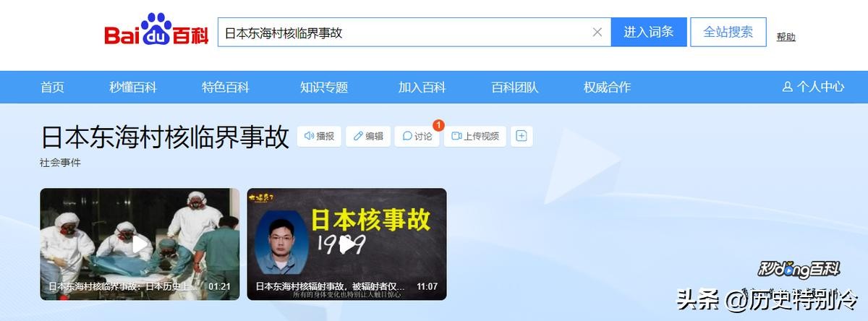This screenshot has height=321, width=868.
Task: Click the 上传视频 upload video button
Action: 475,136
